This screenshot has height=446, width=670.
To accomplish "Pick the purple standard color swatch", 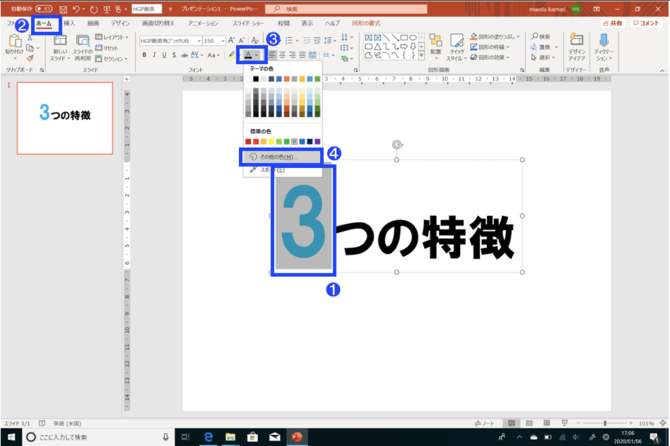I will point(317,141).
